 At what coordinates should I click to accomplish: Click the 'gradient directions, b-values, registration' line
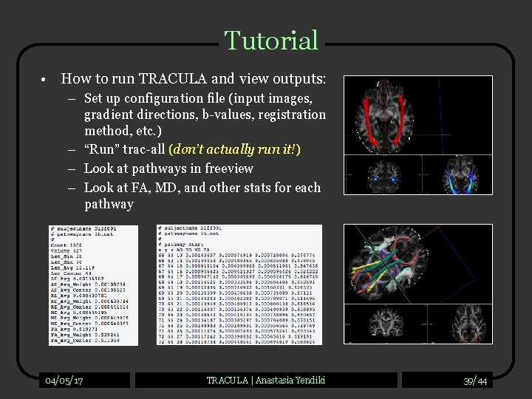(205, 115)
